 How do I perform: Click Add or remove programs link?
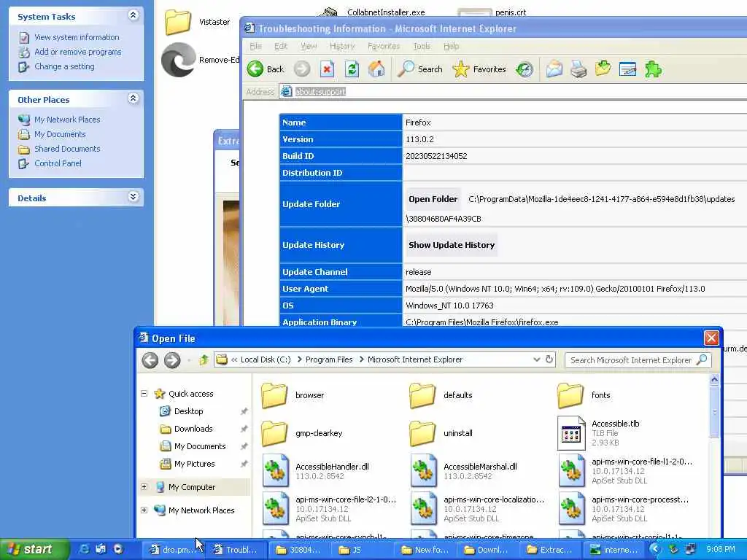77,52
